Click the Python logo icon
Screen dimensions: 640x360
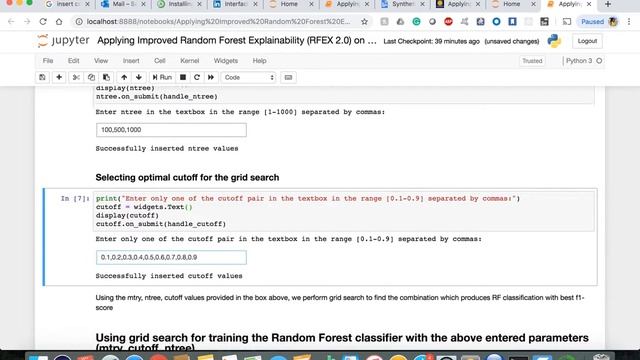tap(554, 41)
